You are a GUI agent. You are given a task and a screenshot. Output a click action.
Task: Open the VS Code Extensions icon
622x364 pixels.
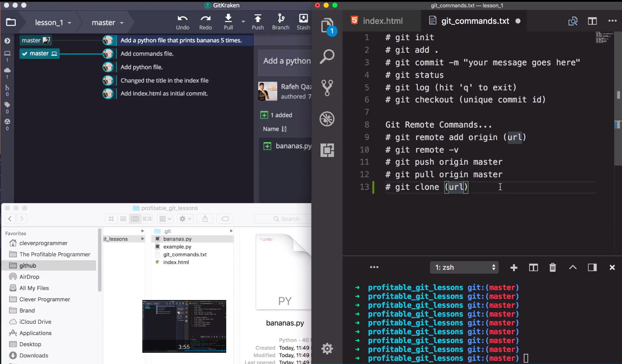pos(327,150)
